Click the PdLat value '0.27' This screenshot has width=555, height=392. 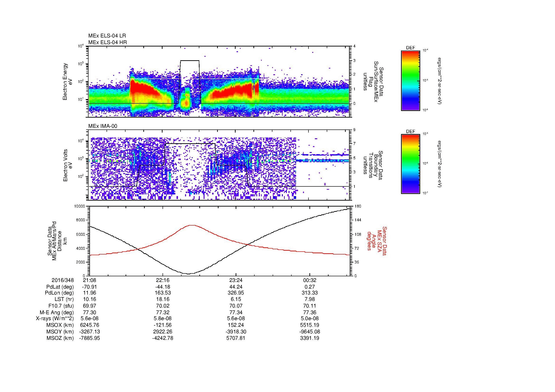[x=310, y=287]
